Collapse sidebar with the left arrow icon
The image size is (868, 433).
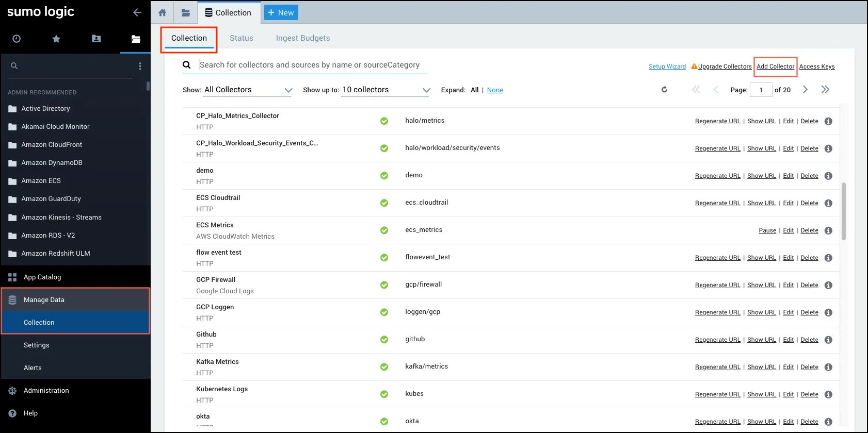tap(137, 12)
